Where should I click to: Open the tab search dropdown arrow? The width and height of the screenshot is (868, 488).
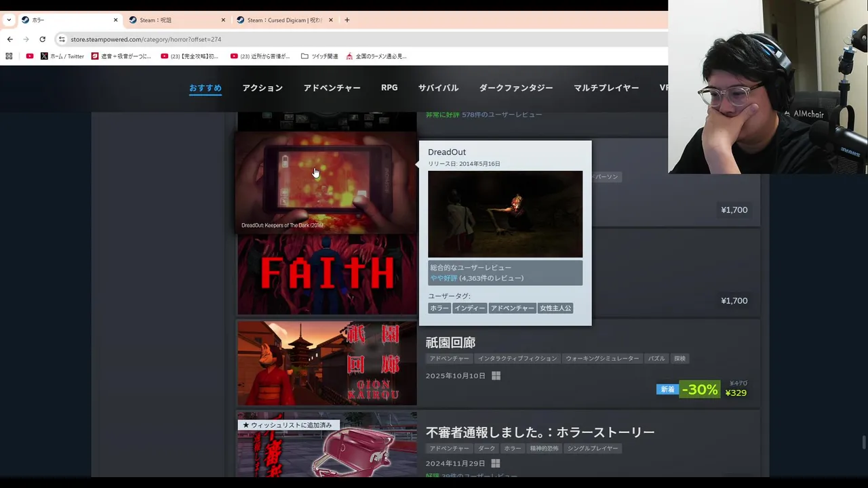[x=9, y=20]
